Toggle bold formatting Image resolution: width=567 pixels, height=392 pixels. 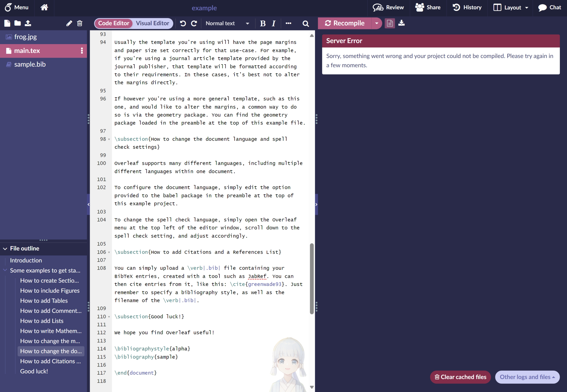263,23
